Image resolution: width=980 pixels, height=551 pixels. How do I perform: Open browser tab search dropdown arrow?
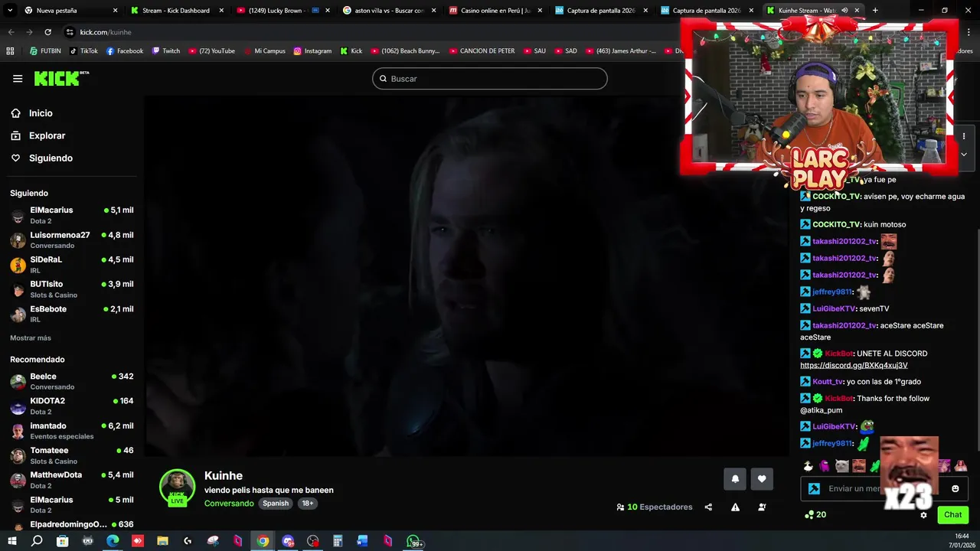[8, 11]
